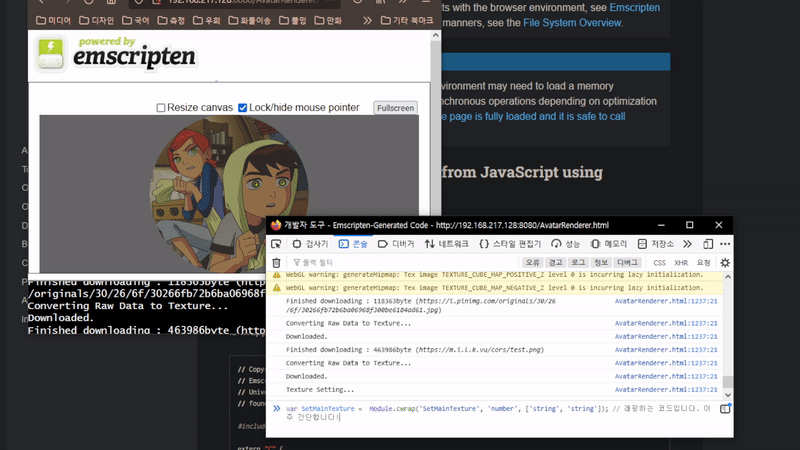Select 'Converting Raw Data to Texture...' in terminal
The height and width of the screenshot is (450, 800).
point(129,306)
